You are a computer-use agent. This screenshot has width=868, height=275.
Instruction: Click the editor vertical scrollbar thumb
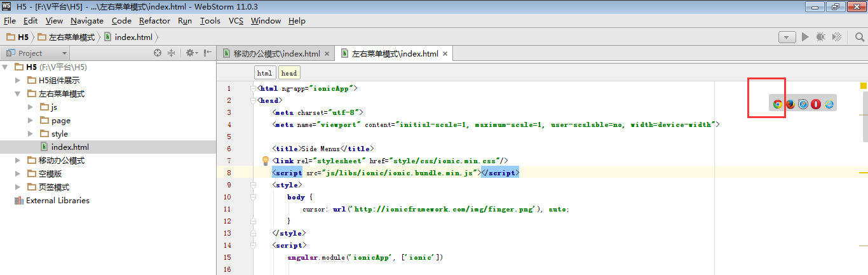tap(865, 117)
